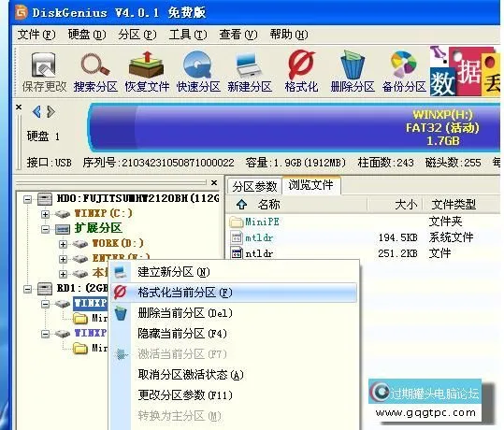Image resolution: width=504 pixels, height=430 pixels.
Task: Choose Create New Partition (建立新分区) in context menu
Action: click(235, 272)
